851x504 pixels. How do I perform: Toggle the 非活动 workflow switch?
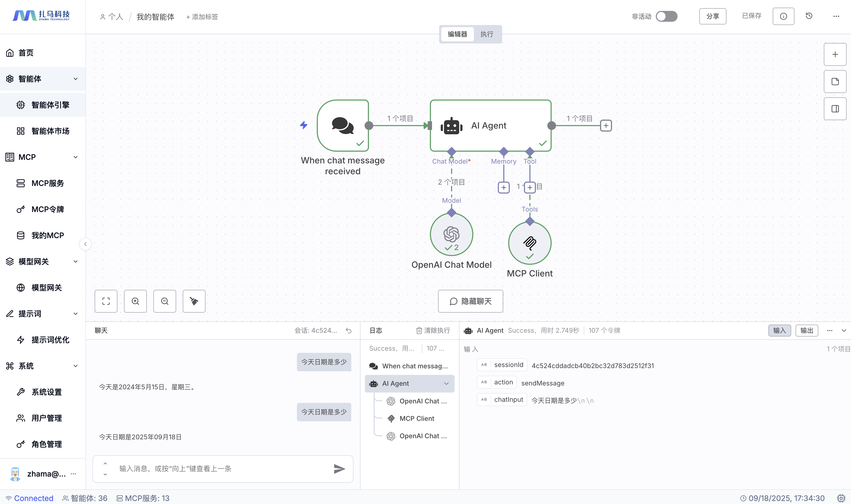click(x=666, y=16)
